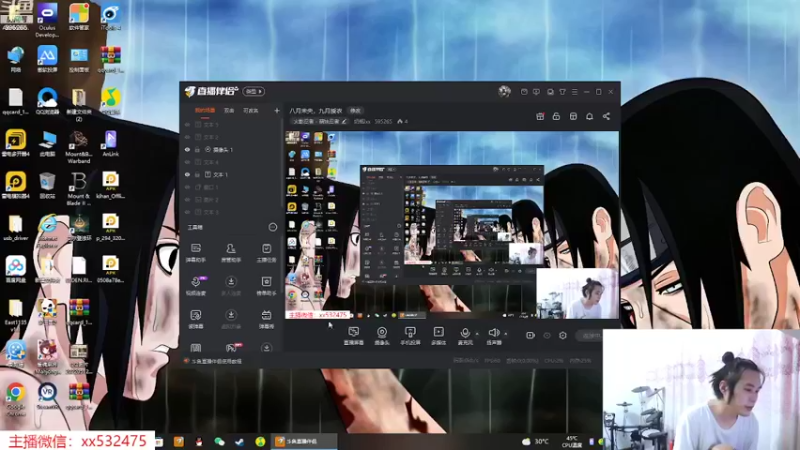
Task: Open the mode switch pill next to the logo
Action: click(254, 91)
